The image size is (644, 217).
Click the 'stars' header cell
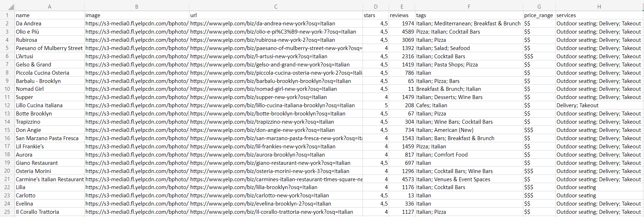click(x=376, y=15)
